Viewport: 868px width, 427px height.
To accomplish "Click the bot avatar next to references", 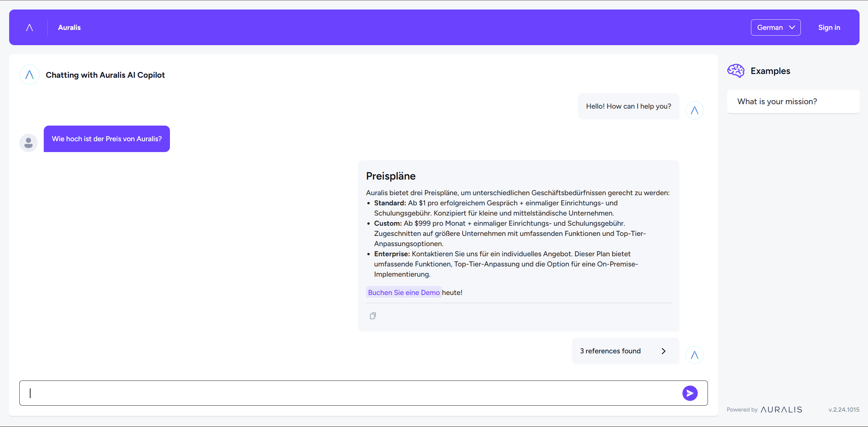I will 694,355.
